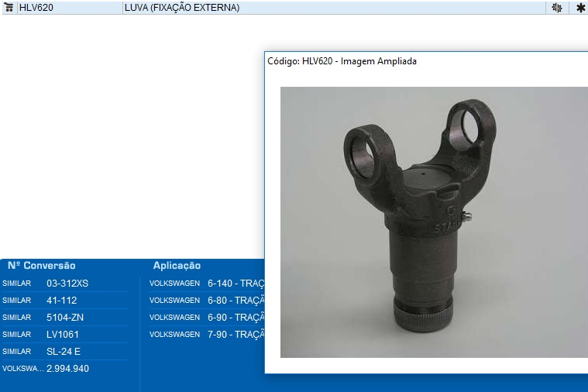Screen dimensions: 588x392
Task: Select conversion number LV1061
Action: tap(63, 335)
